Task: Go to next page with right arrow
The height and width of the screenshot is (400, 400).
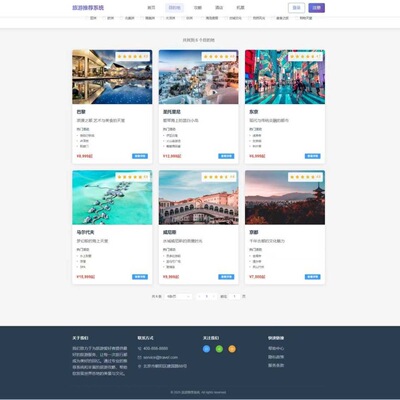Action: 214,296
